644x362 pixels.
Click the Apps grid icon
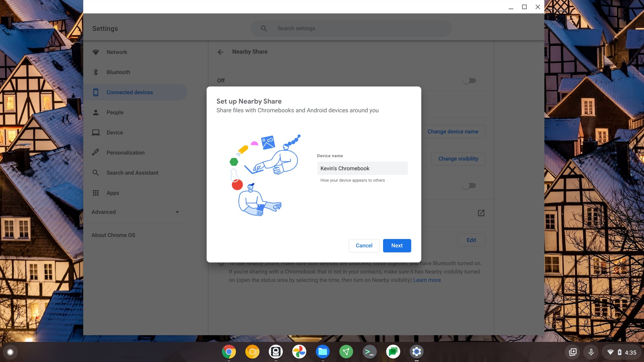[96, 193]
